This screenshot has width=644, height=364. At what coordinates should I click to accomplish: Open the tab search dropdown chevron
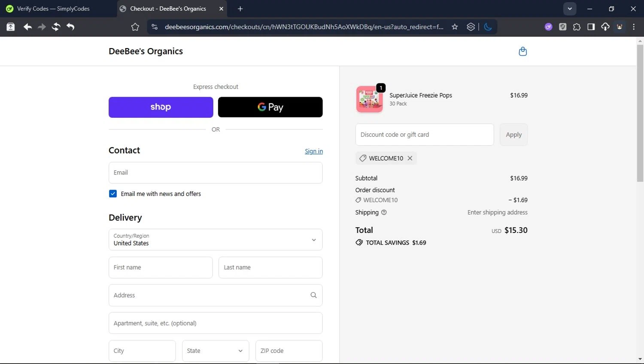click(570, 9)
